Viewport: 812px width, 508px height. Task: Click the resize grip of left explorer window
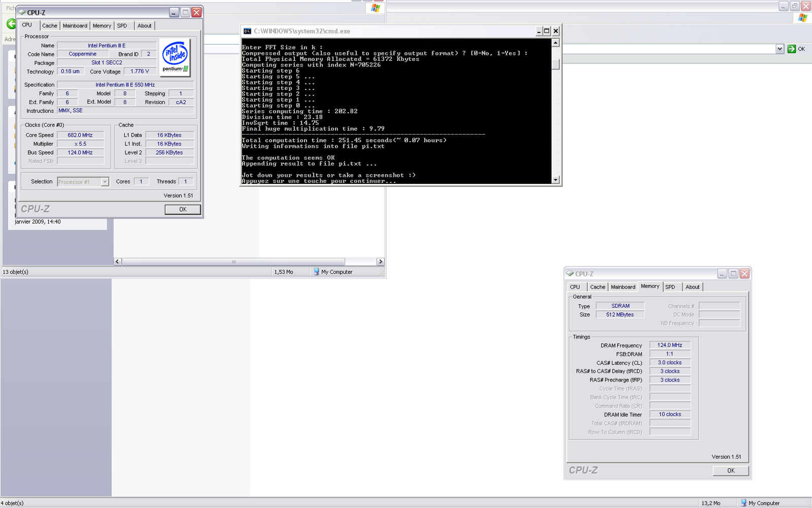382,274
